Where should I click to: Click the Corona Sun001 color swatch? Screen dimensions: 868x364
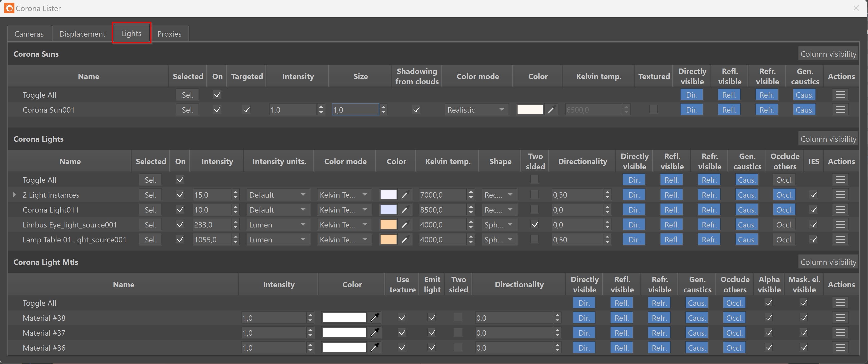[x=530, y=109]
